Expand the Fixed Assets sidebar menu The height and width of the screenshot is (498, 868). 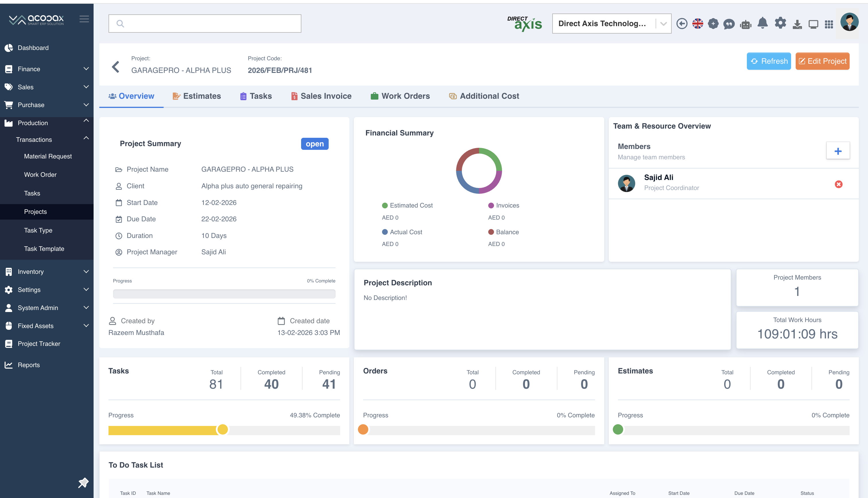point(46,326)
